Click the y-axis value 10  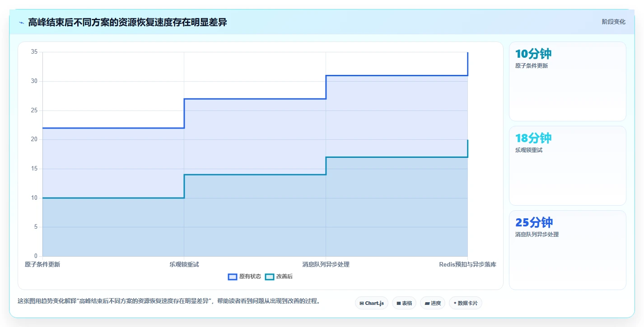(34, 198)
